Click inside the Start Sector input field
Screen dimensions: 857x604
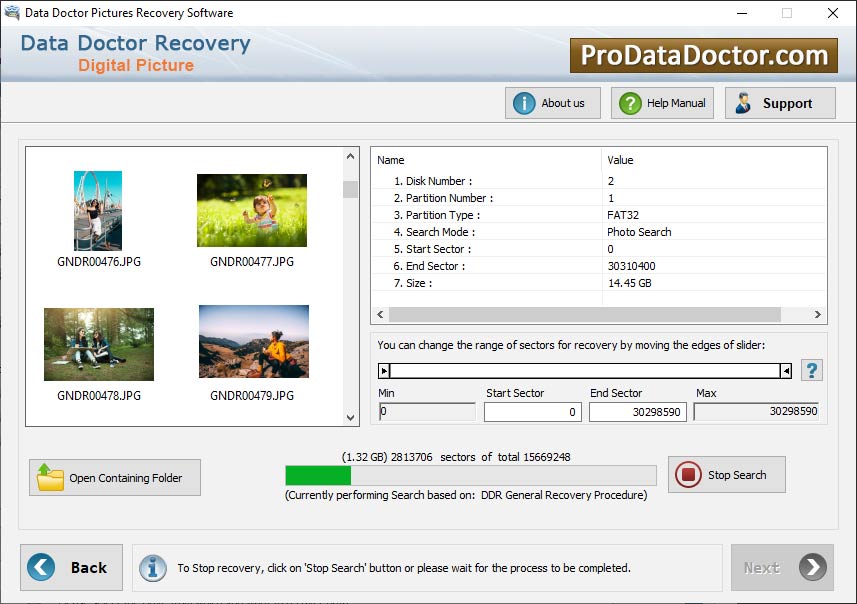tap(531, 411)
